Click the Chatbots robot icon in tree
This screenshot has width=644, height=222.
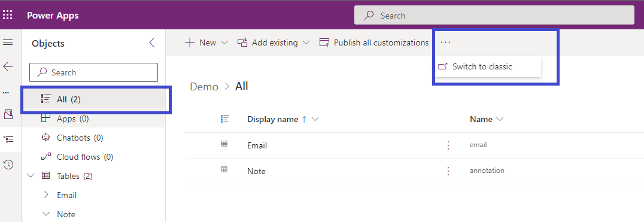pyautogui.click(x=45, y=138)
